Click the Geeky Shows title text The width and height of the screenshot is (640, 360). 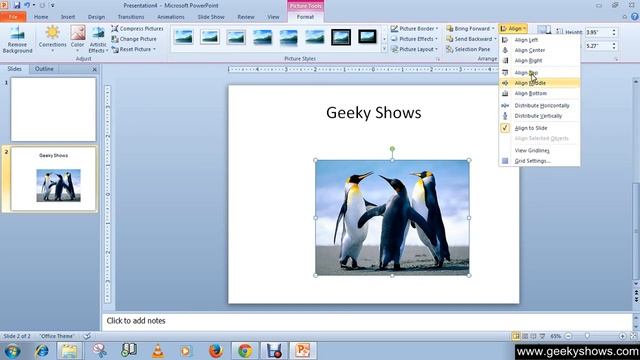tap(373, 113)
